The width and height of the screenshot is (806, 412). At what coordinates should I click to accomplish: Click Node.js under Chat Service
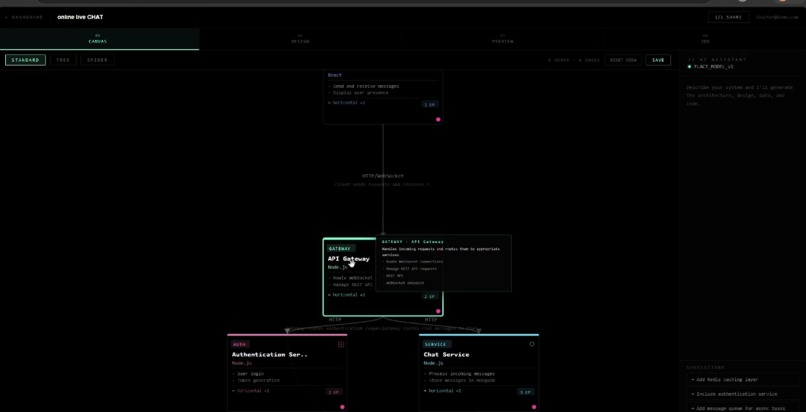coord(432,363)
